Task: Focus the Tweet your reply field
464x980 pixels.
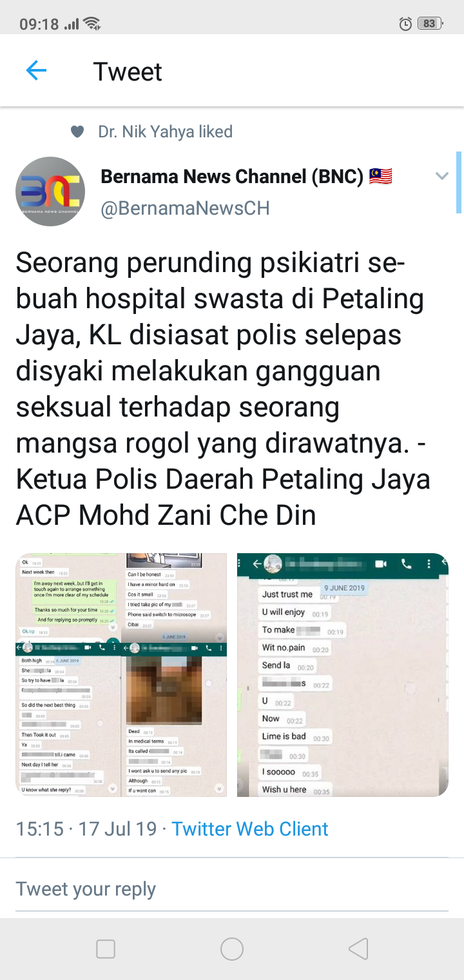Action: click(x=232, y=889)
